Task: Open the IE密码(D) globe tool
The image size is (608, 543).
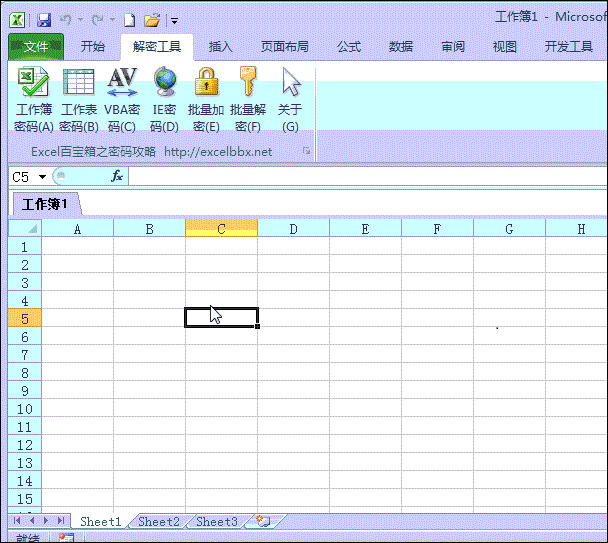Action: click(164, 100)
